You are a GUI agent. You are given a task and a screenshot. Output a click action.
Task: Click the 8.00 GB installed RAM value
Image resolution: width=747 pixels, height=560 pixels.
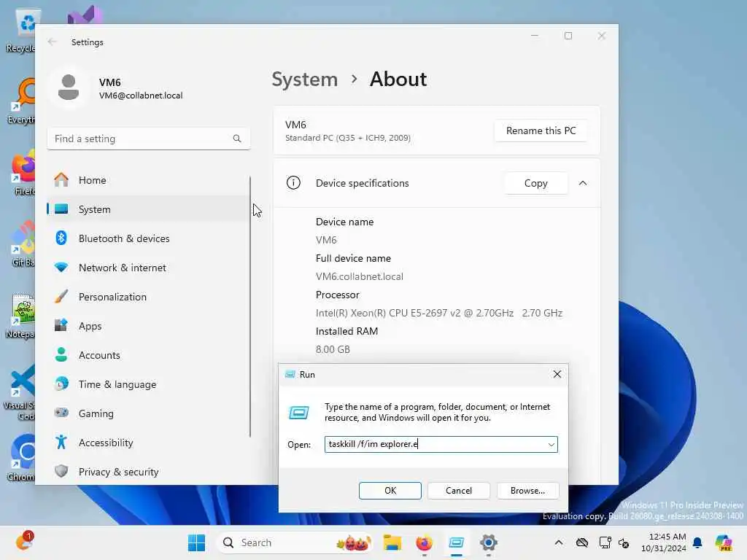pos(333,349)
